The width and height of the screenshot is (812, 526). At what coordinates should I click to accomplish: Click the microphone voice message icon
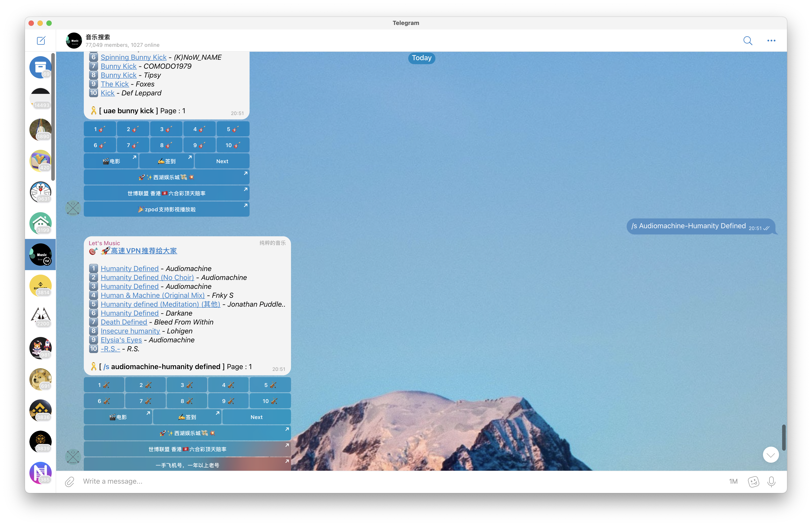click(x=771, y=481)
